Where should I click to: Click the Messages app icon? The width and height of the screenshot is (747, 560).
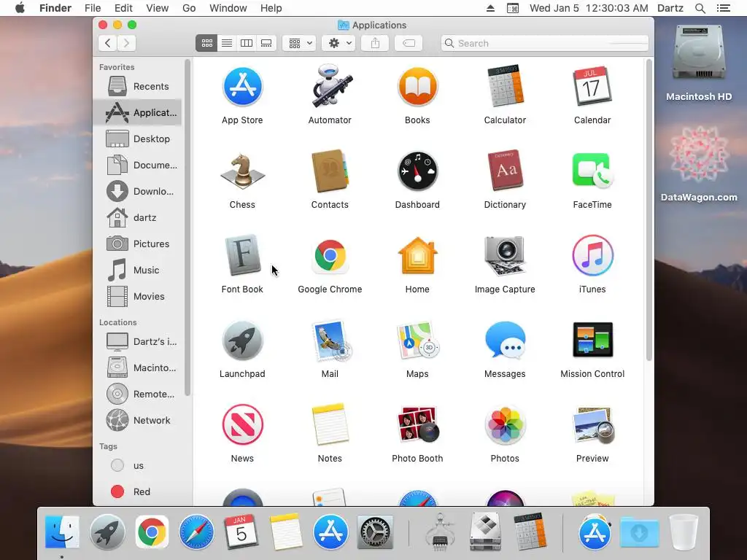pos(505,341)
